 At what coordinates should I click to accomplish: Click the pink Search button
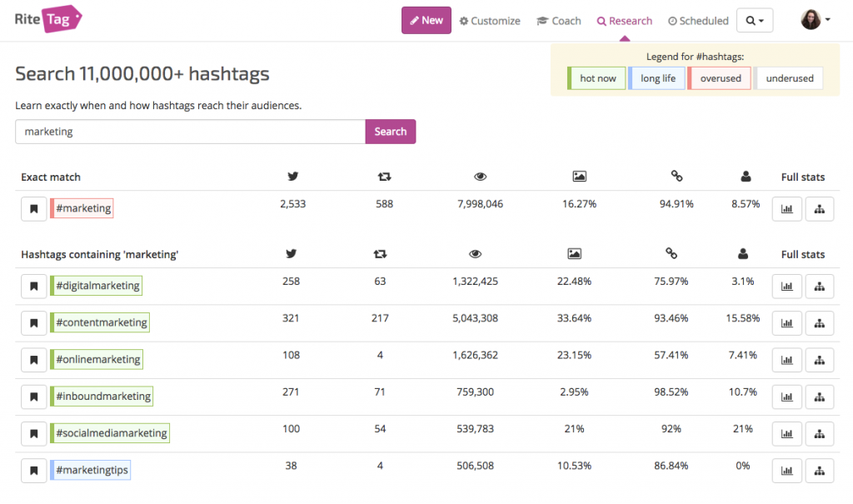pyautogui.click(x=390, y=132)
